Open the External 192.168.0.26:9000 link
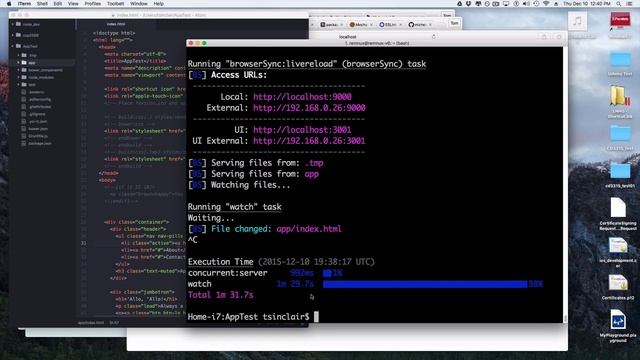Viewport: 640px width, 360px height. [309, 108]
